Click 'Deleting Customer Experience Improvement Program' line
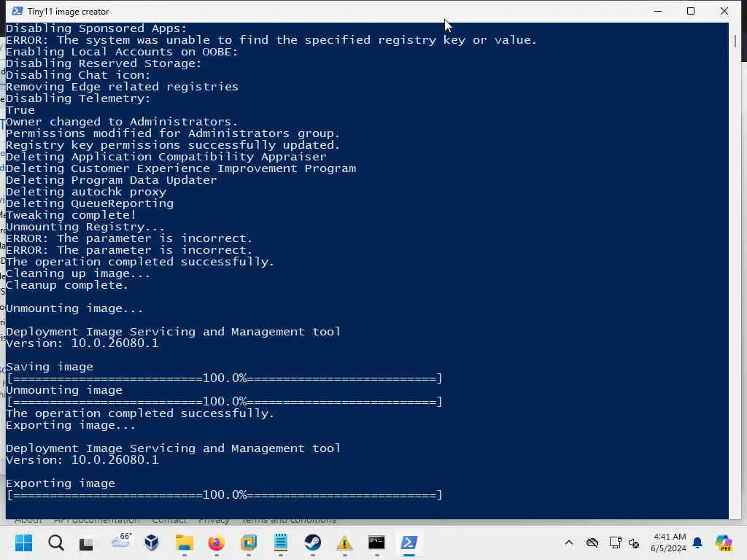This screenshot has width=747, height=560. 181,168
